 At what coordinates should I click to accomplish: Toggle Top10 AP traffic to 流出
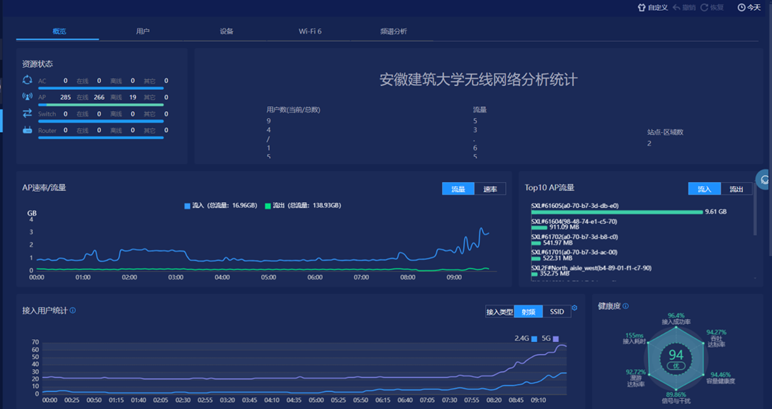pos(736,188)
